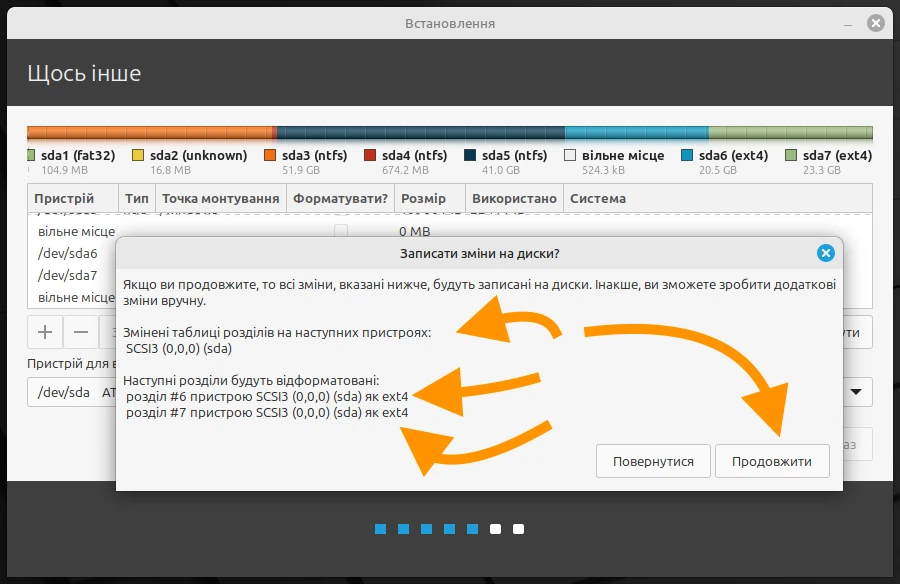Select the bottom вільне місце row
Image resolution: width=900 pixels, height=584 pixels.
[x=72, y=297]
